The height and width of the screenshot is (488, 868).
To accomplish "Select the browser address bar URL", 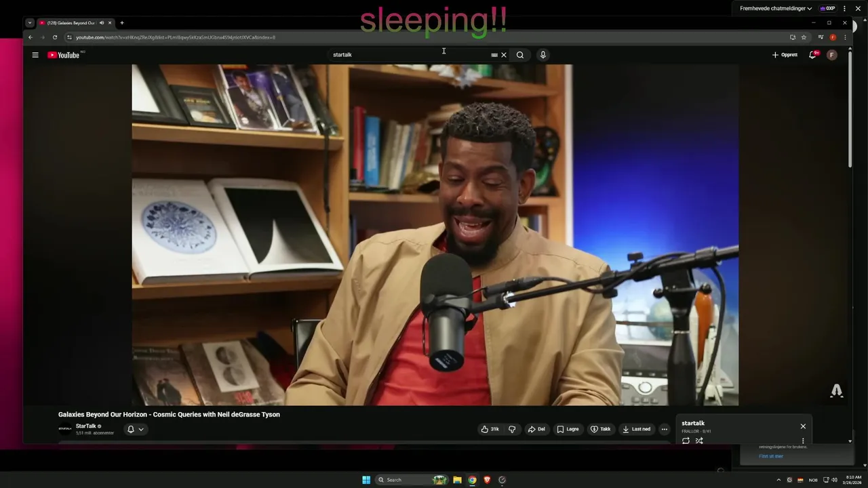I will pos(176,37).
